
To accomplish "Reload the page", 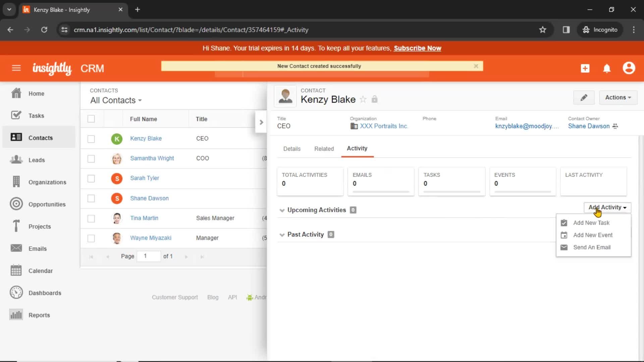I will [44, 30].
